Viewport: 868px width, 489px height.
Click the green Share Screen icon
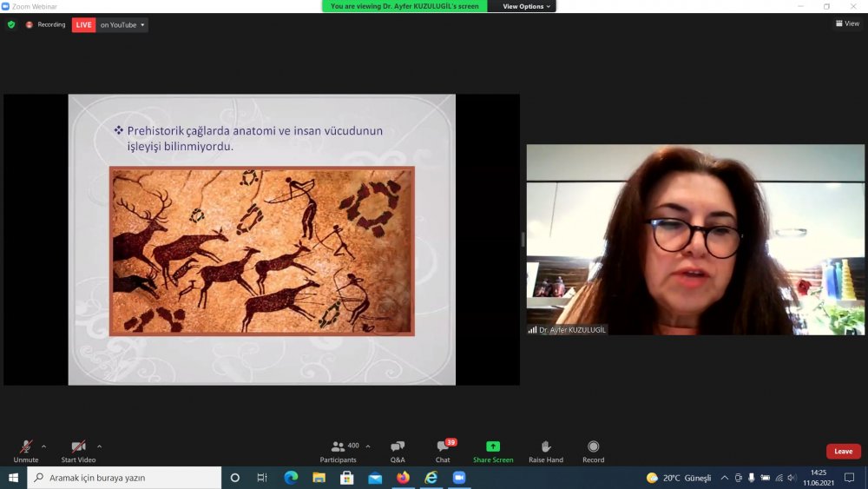coord(493,449)
